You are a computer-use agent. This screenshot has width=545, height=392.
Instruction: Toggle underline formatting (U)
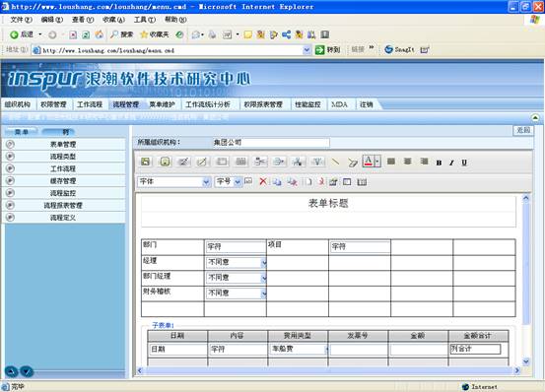(464, 163)
